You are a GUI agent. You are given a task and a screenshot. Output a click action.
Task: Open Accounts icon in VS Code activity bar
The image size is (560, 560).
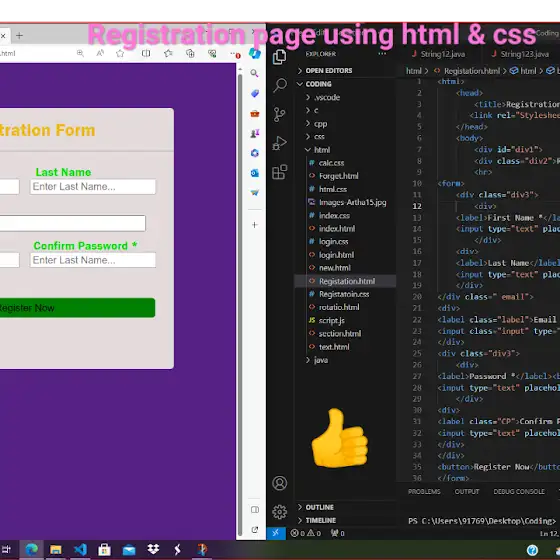click(280, 483)
